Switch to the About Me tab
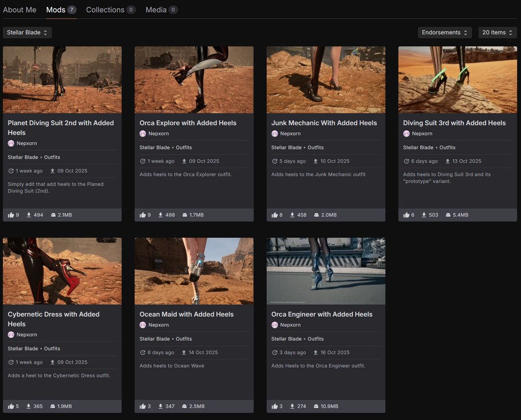521x420 pixels. pyautogui.click(x=20, y=10)
